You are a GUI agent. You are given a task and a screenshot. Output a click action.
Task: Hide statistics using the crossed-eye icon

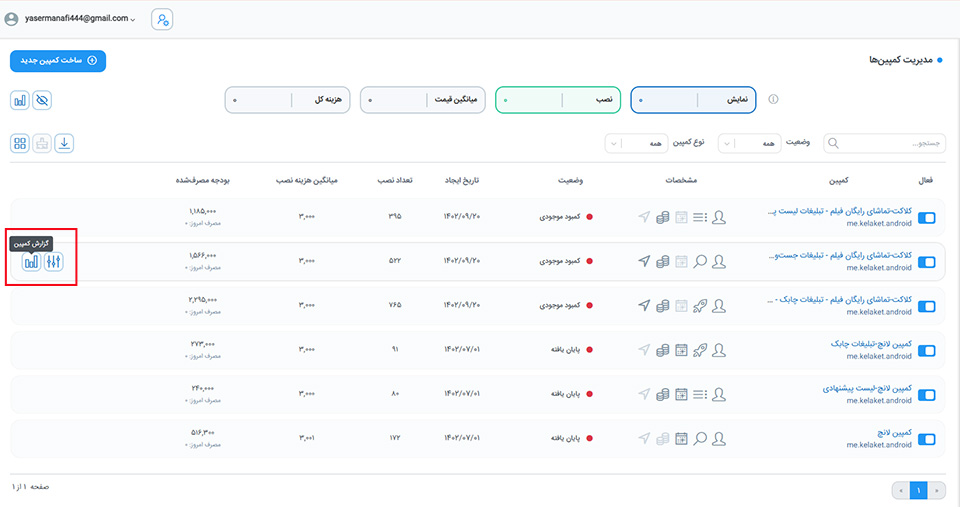click(42, 100)
